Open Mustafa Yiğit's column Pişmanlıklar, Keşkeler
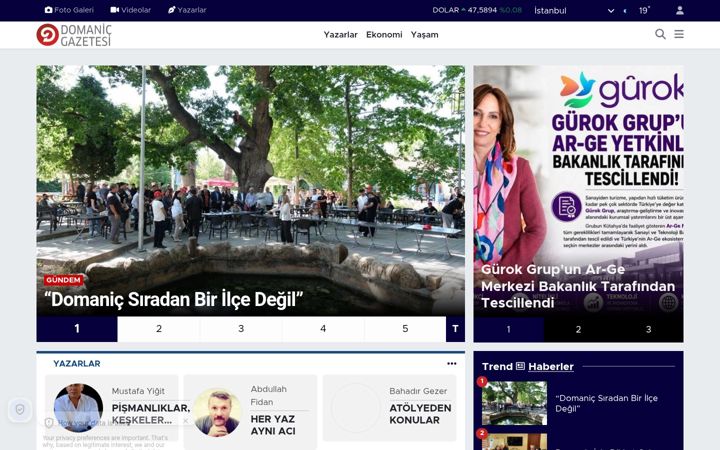This screenshot has height=450, width=720. pos(151,414)
